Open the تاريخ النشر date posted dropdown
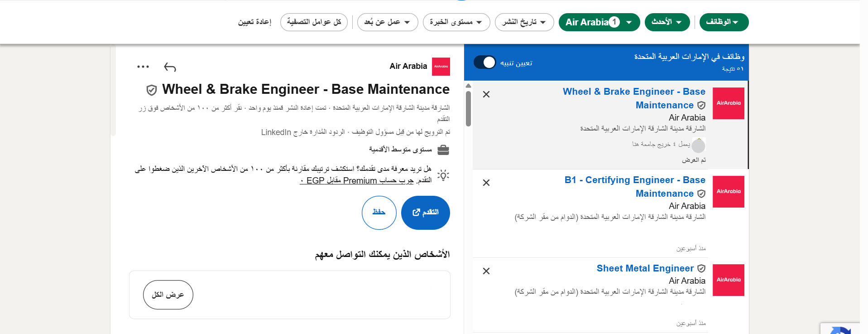The height and width of the screenshot is (334, 868). (x=524, y=22)
